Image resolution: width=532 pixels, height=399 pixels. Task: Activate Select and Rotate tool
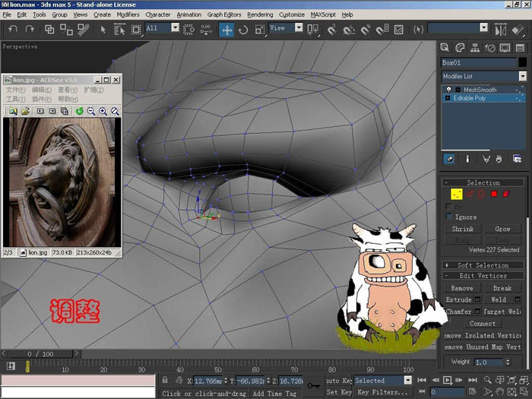[x=243, y=30]
